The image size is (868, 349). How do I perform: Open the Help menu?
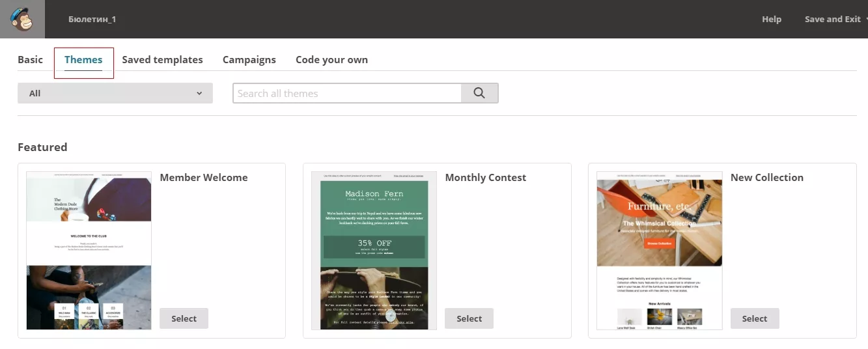pos(772,20)
